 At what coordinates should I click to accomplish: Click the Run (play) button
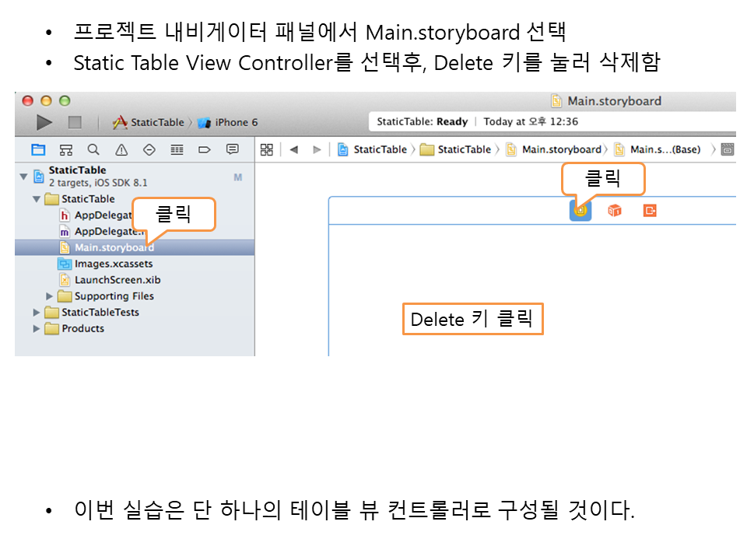click(x=44, y=122)
